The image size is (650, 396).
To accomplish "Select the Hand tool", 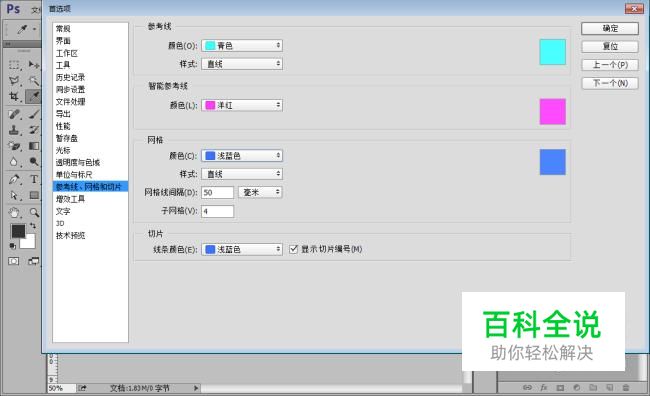I will [14, 213].
